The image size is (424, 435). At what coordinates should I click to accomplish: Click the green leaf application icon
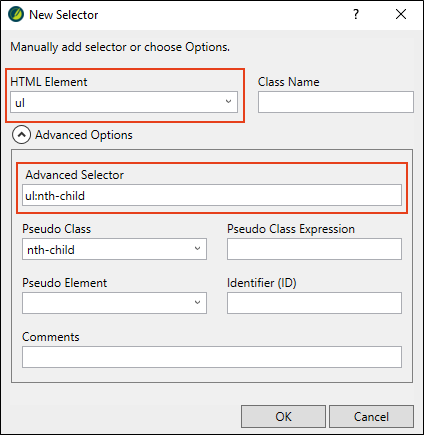click(x=16, y=15)
